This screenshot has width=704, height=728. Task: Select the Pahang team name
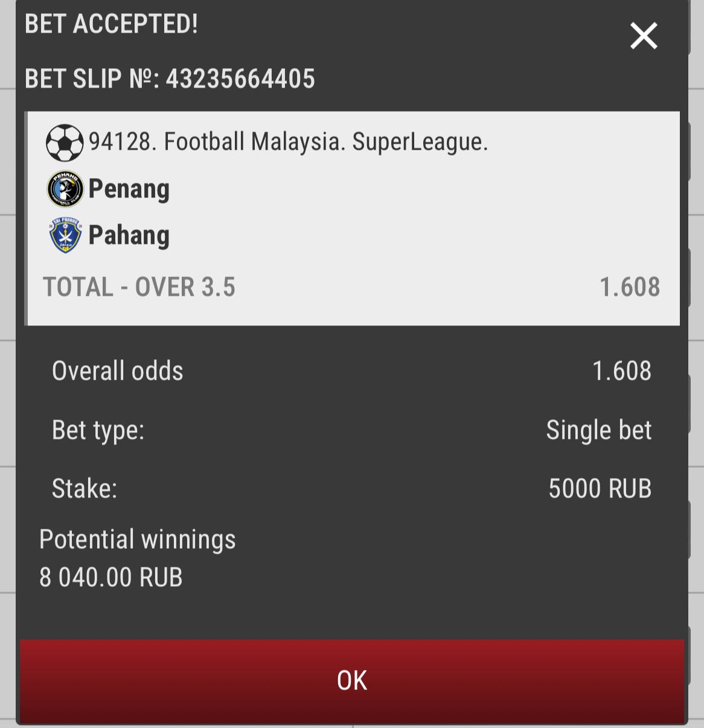click(x=129, y=235)
